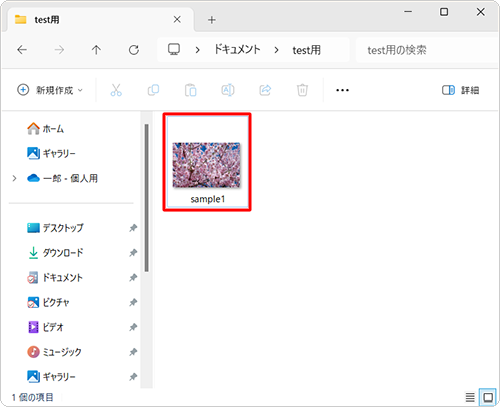The width and height of the screenshot is (500, 407).
Task: Click the pin icon beside デスクトップ
Action: 133,228
